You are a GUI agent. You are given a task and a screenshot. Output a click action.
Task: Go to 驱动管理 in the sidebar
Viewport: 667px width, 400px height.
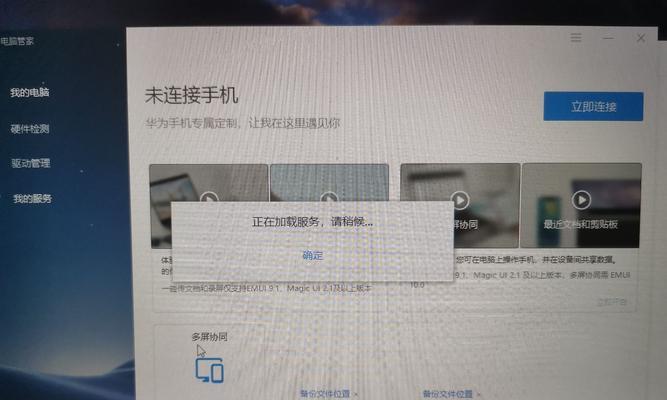click(x=31, y=163)
